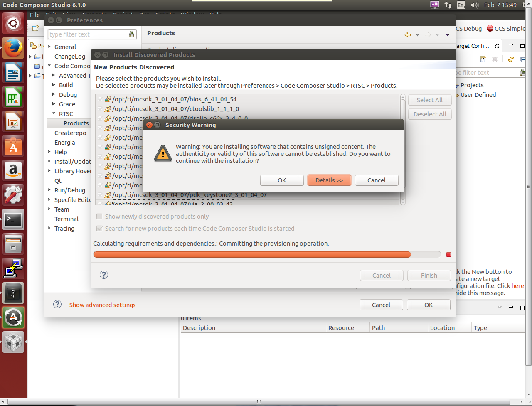Open Amazon launcher in dock
This screenshot has height=406, width=532.
13,170
